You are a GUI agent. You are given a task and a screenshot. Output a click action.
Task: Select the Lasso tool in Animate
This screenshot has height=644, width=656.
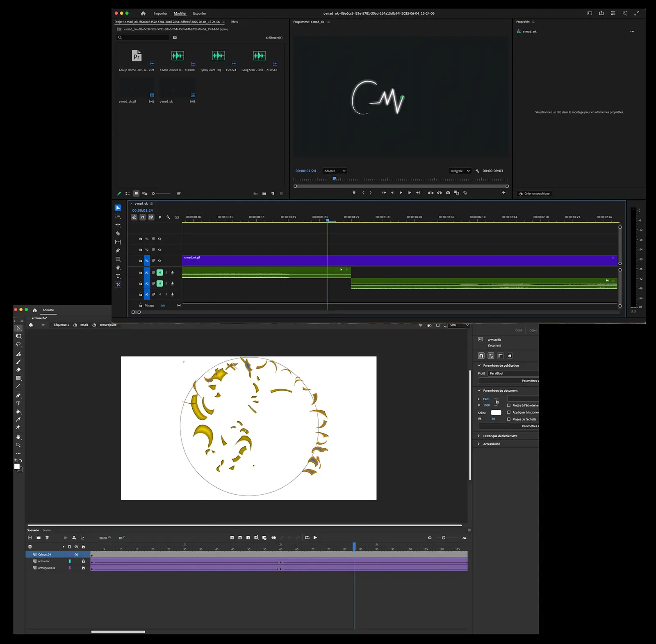pos(18,345)
